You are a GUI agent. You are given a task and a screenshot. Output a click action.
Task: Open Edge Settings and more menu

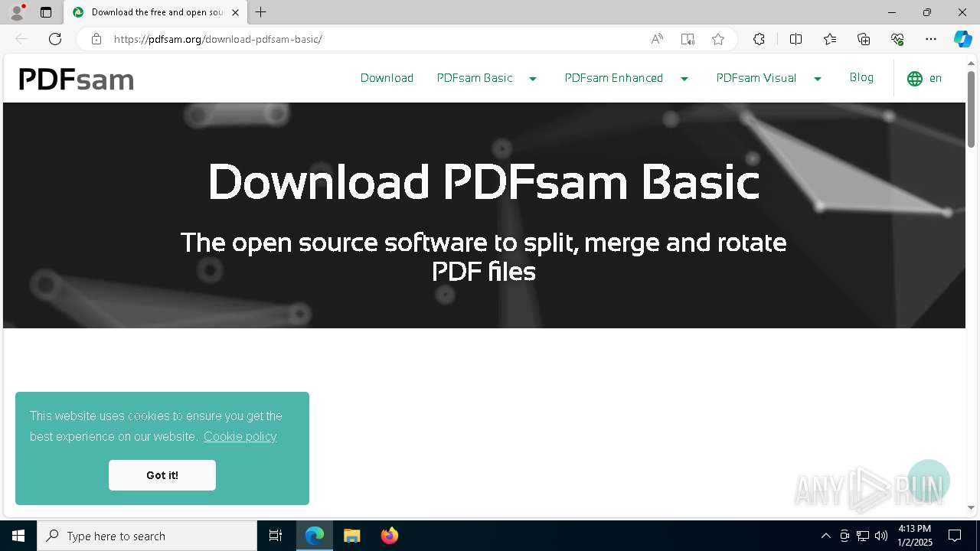pos(931,39)
